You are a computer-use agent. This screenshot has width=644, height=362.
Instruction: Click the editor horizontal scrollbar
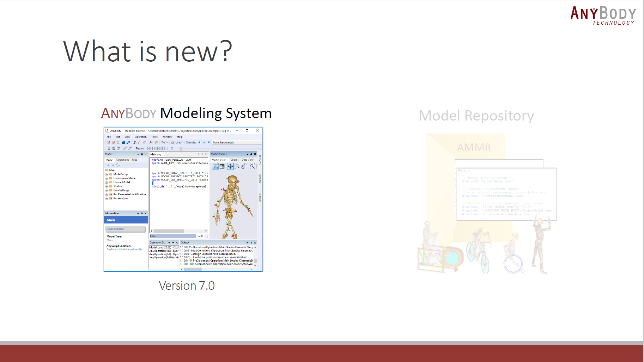coord(179,231)
